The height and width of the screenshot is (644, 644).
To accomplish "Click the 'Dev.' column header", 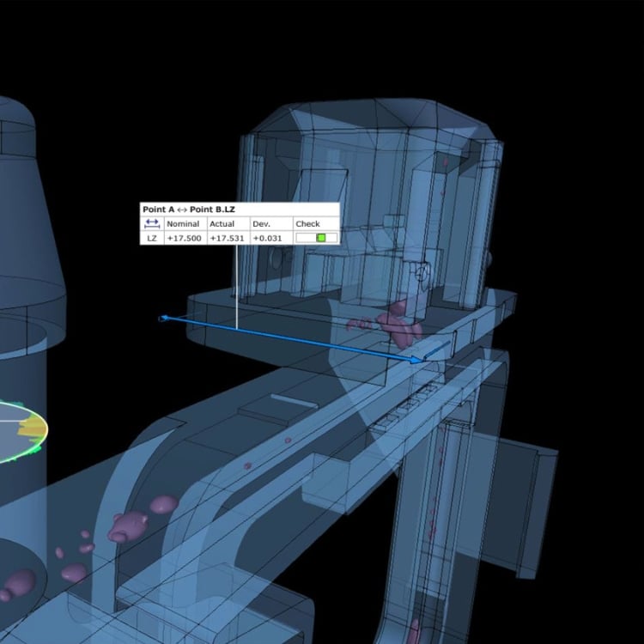I will point(261,224).
